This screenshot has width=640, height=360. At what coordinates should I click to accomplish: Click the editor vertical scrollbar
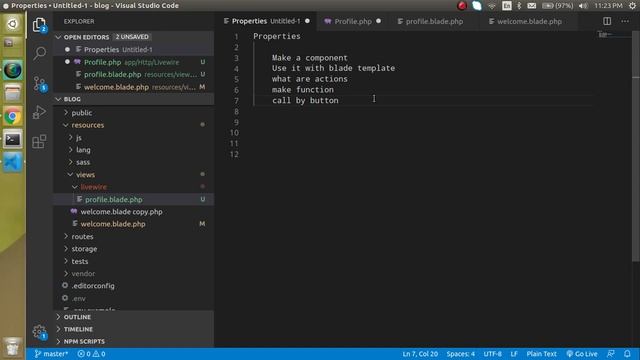[636, 146]
